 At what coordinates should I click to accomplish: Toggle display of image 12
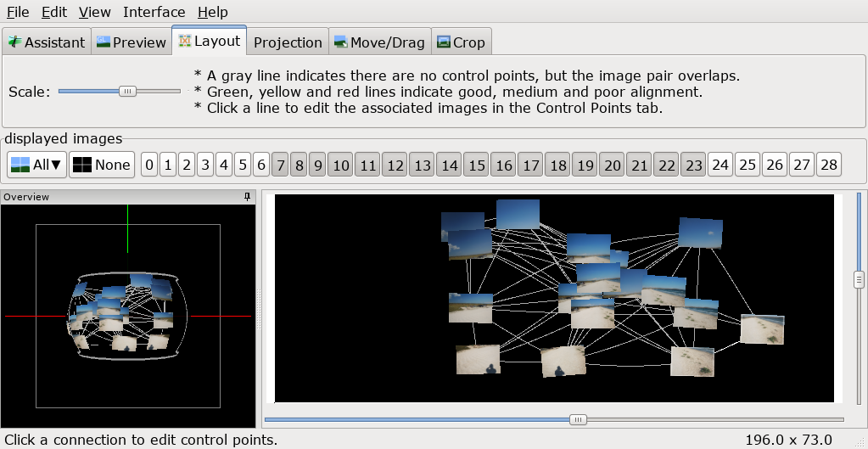point(395,165)
